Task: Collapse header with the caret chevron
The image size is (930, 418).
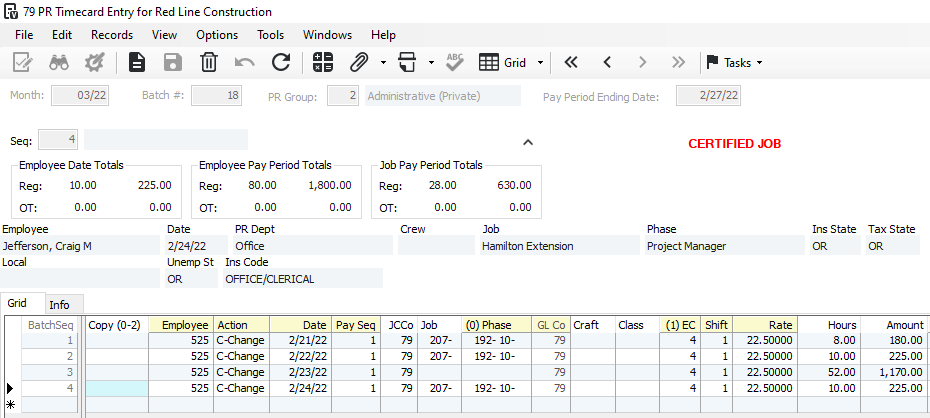Action: coord(528,142)
